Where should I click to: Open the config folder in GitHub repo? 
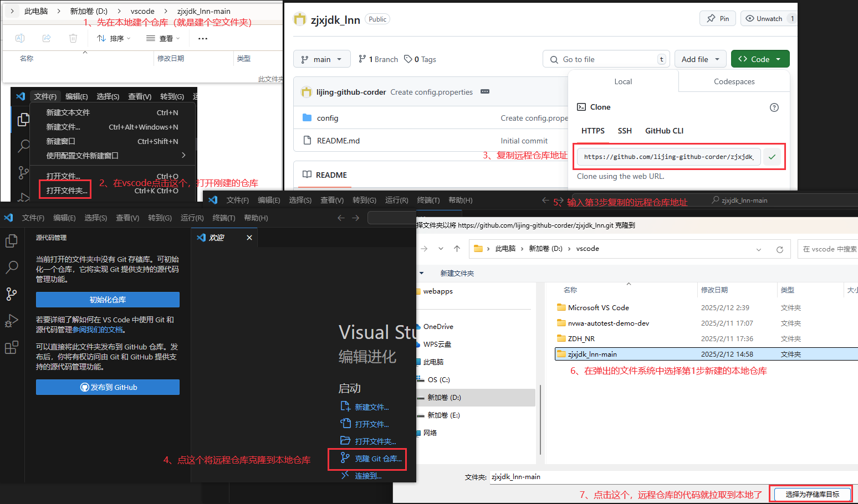click(328, 118)
